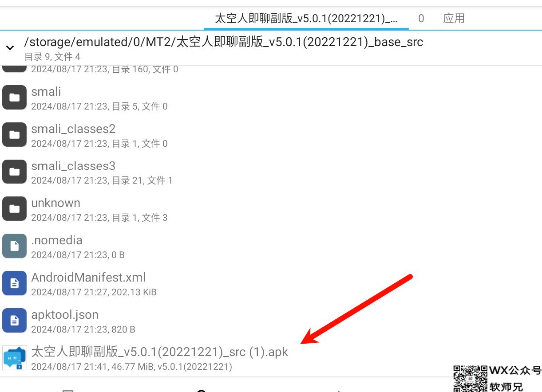This screenshot has height=392, width=542.
Task: Open the AndroidManifest.xml file name
Action: pos(88,278)
